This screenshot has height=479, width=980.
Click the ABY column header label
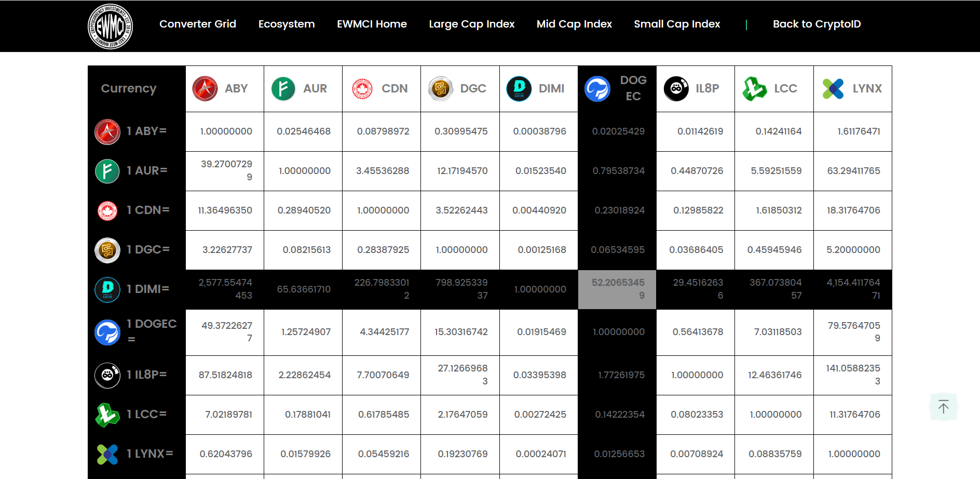(236, 88)
